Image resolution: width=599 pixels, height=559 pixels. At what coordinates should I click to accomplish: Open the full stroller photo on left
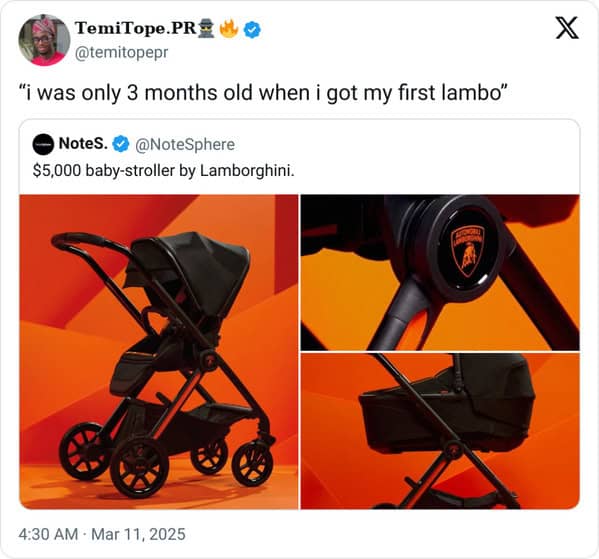pos(159,352)
